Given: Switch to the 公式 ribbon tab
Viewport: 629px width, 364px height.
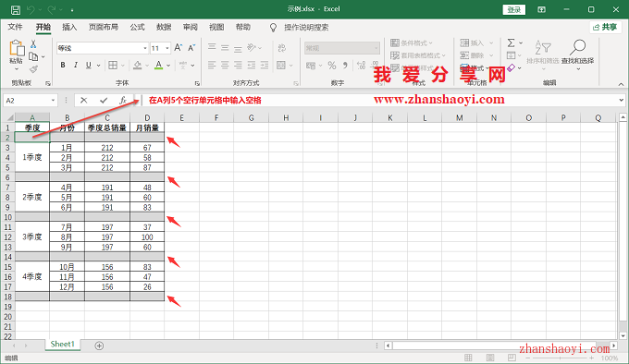Looking at the screenshot, I should coord(137,27).
